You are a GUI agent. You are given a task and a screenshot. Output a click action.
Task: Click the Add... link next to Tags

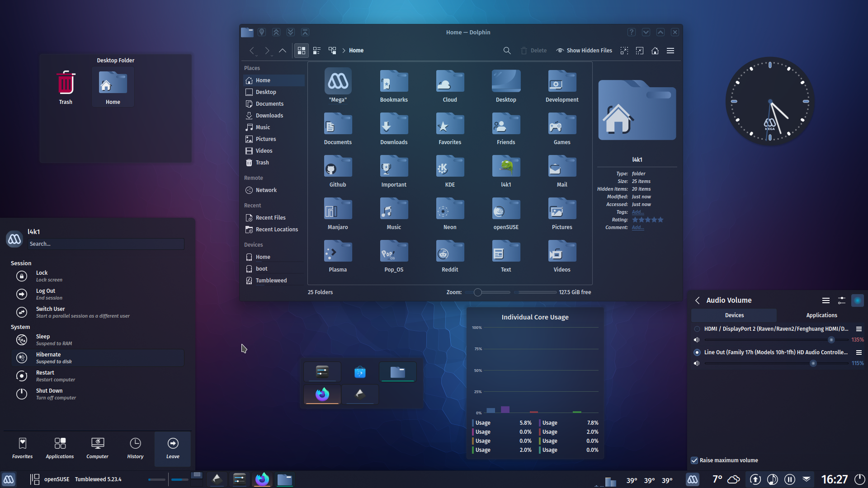click(x=637, y=212)
